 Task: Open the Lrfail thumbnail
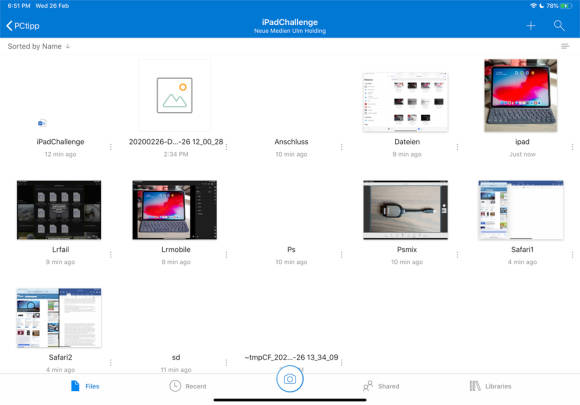[59, 210]
